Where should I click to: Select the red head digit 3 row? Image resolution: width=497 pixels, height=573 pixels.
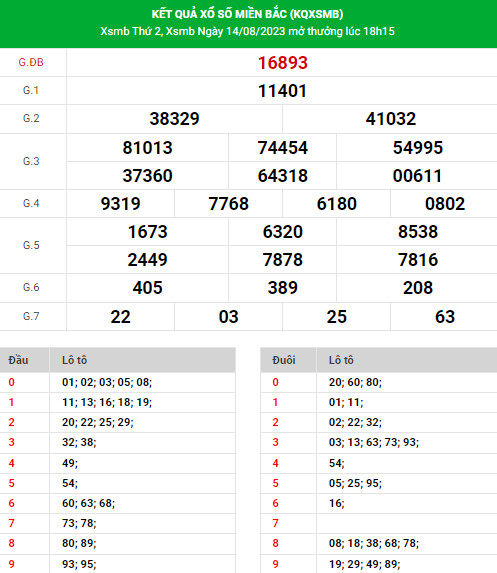(x=118, y=443)
